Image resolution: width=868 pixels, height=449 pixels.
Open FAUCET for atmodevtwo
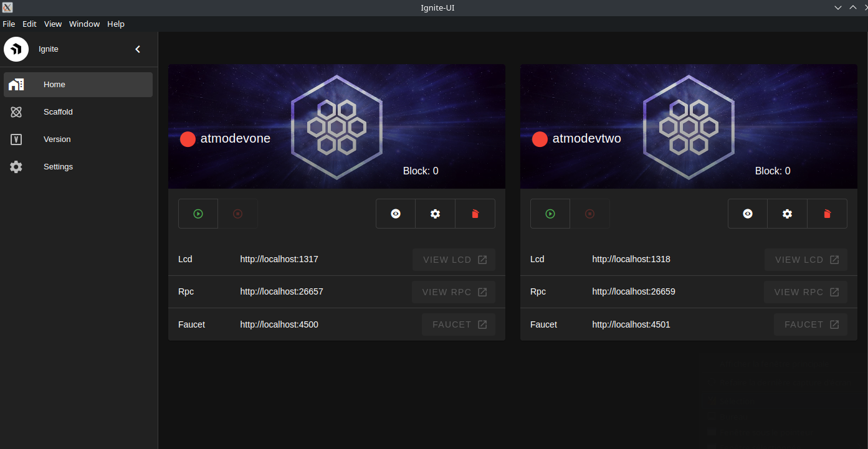[x=810, y=324]
